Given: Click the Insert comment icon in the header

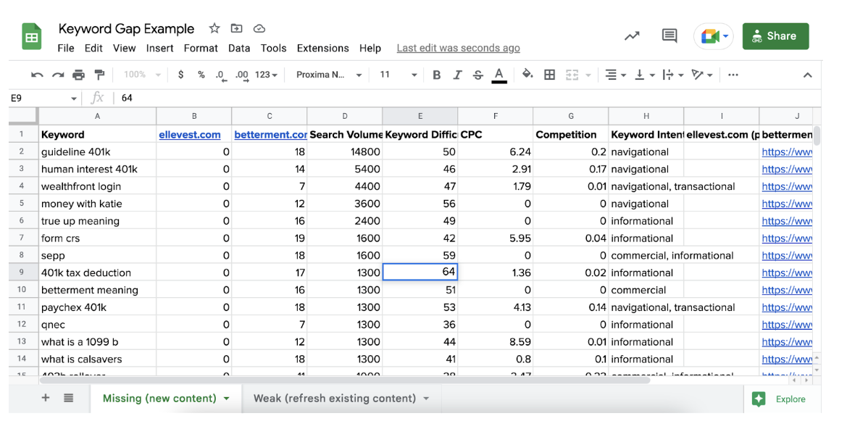Looking at the screenshot, I should pos(668,35).
